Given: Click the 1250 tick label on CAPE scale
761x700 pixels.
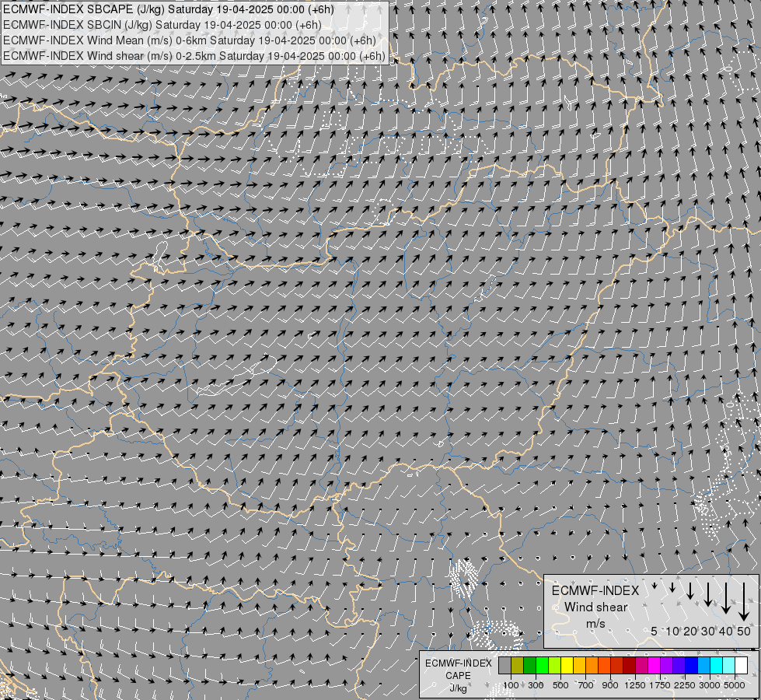Looking at the screenshot, I should point(635,685).
